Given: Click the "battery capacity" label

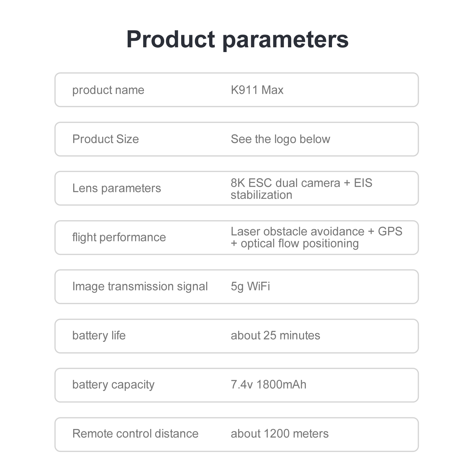Looking at the screenshot, I should pyautogui.click(x=113, y=384).
